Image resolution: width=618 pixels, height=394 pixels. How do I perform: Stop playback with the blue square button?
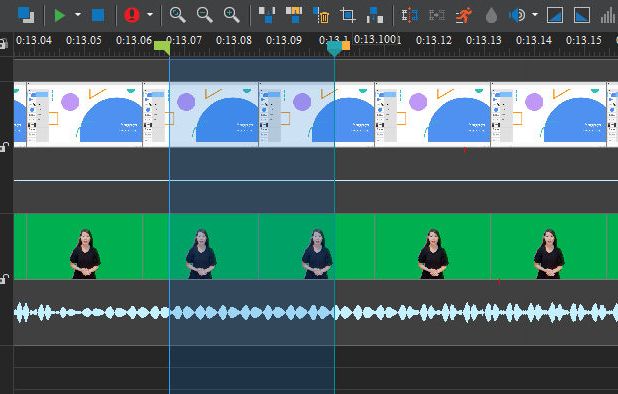pyautogui.click(x=98, y=15)
